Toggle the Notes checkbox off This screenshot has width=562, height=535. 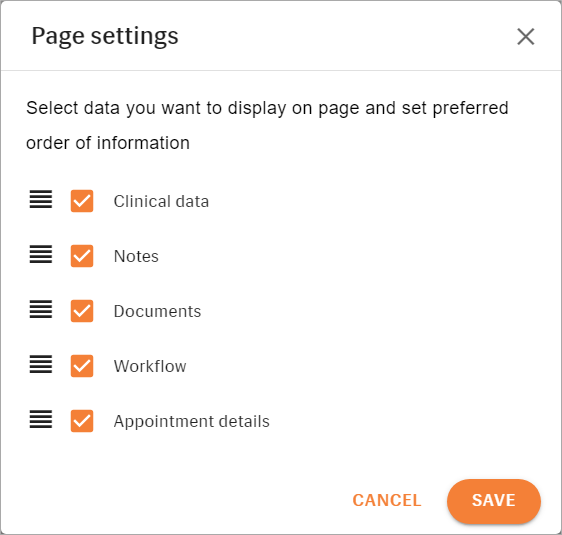pos(82,256)
